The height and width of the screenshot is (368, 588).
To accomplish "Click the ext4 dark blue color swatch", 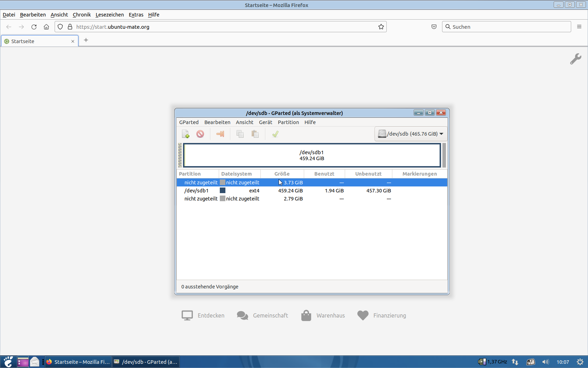I will coord(223,191).
